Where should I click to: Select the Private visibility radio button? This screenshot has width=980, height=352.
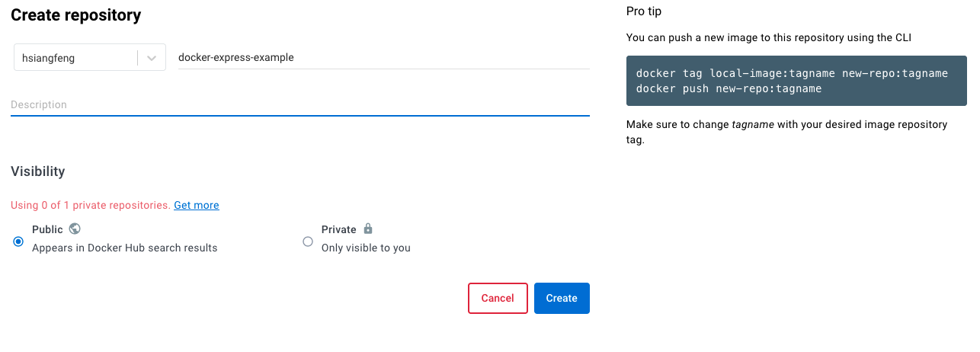(x=308, y=242)
